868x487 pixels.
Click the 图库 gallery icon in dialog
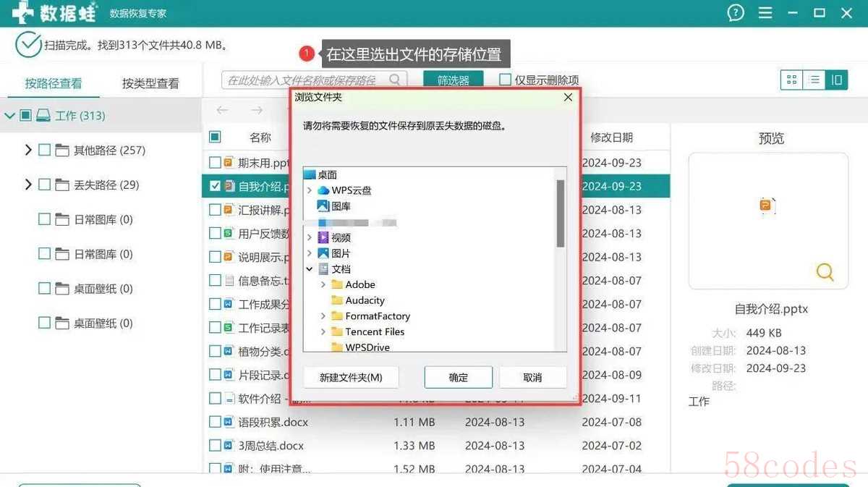point(323,206)
